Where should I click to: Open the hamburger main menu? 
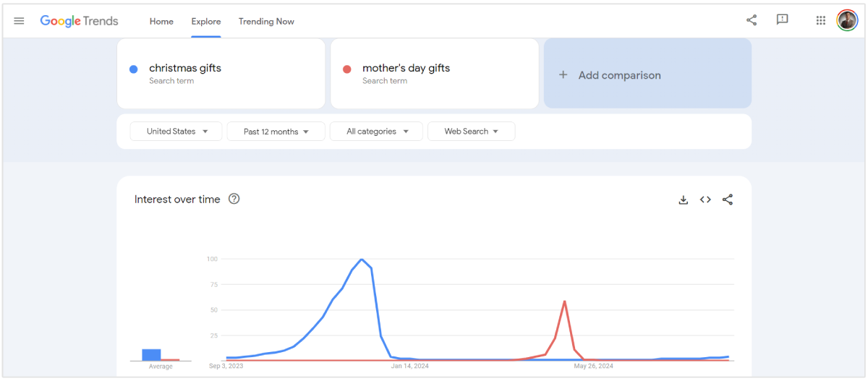click(20, 21)
